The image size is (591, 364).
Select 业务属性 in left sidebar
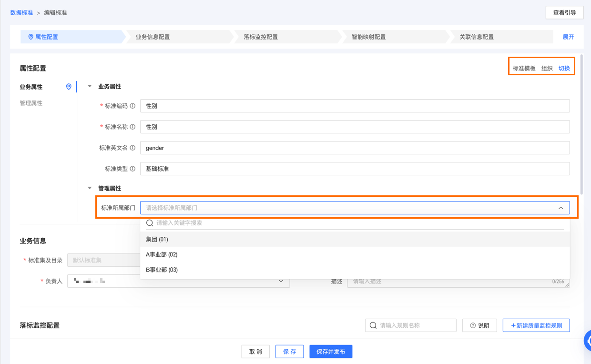point(31,87)
